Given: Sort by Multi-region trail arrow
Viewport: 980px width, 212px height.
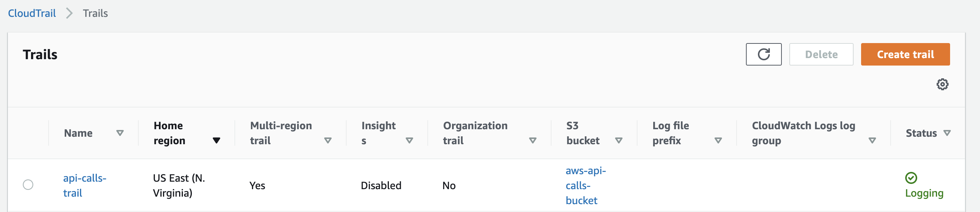Looking at the screenshot, I should pos(328,141).
